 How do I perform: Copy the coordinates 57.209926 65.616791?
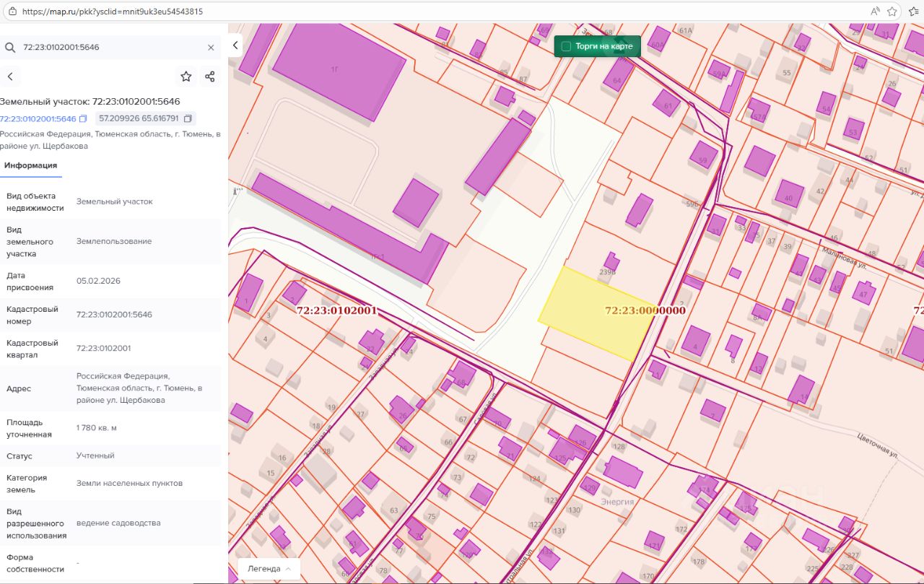point(188,118)
